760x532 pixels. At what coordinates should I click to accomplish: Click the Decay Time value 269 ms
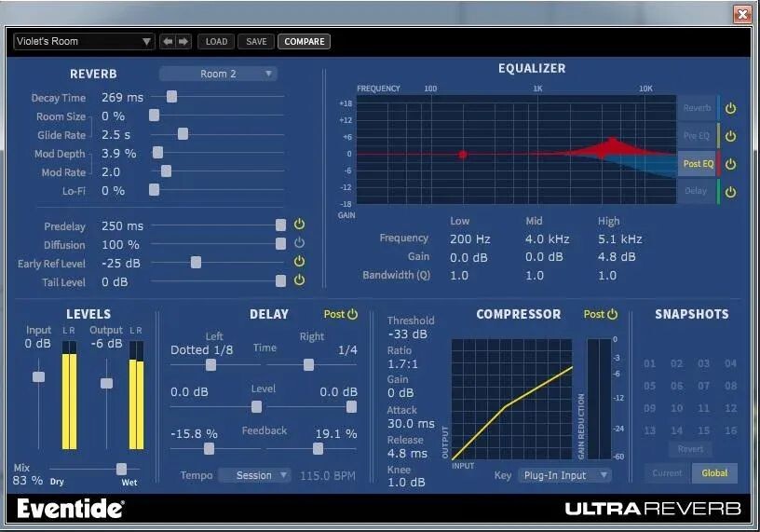123,98
